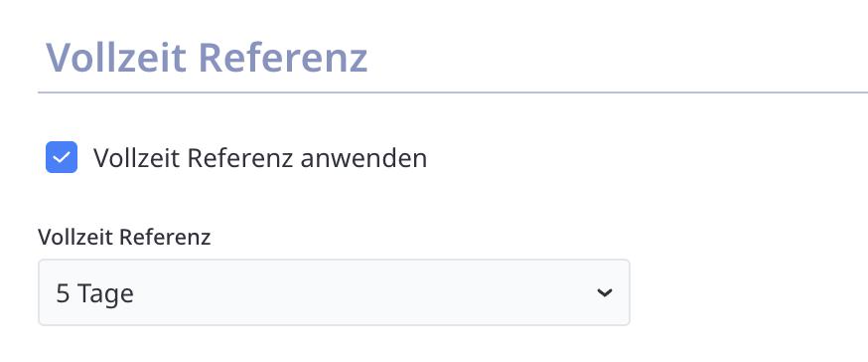Click the horizontal divider under the heading

pos(453,92)
